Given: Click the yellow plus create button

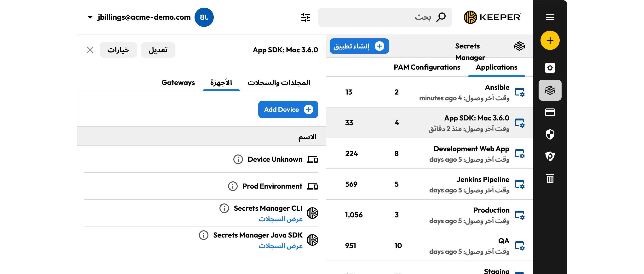Looking at the screenshot, I should 550,40.
